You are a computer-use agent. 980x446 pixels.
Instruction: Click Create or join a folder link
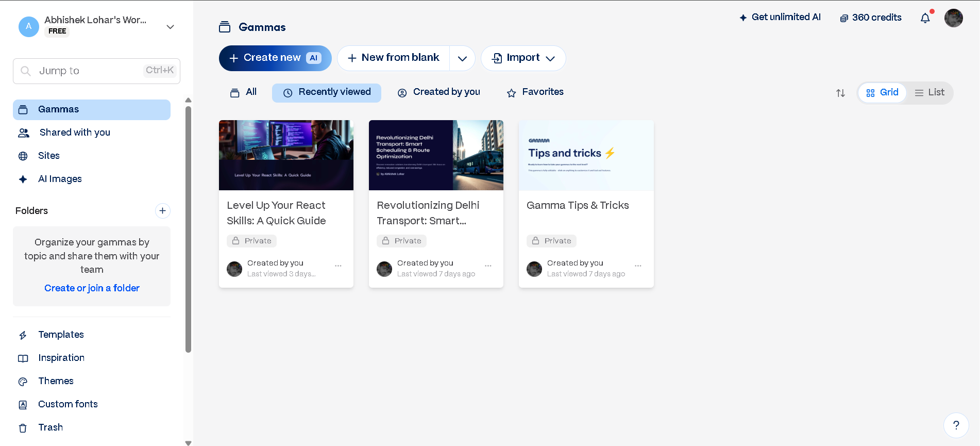tap(92, 288)
